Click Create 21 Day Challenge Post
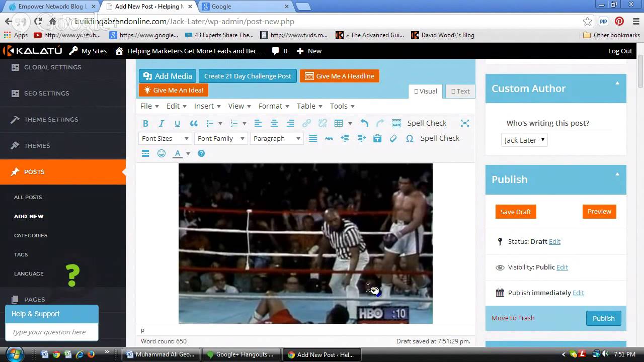The image size is (644, 362). click(x=248, y=76)
